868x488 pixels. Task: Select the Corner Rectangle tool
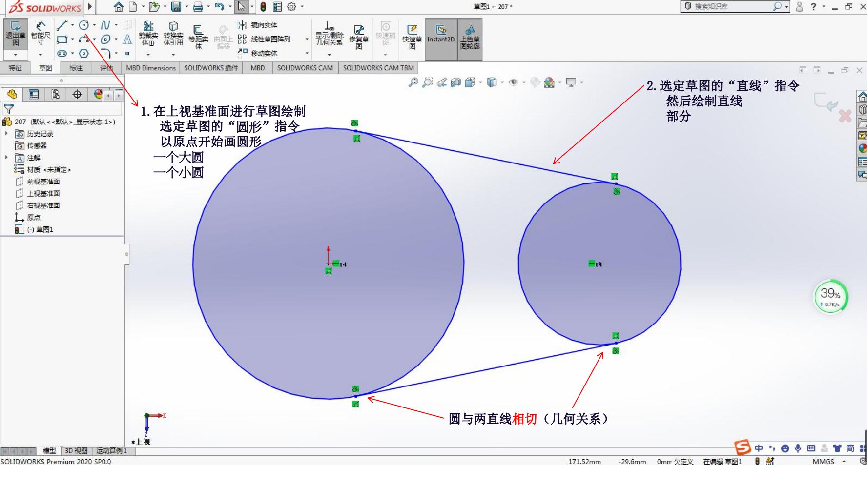click(x=62, y=40)
